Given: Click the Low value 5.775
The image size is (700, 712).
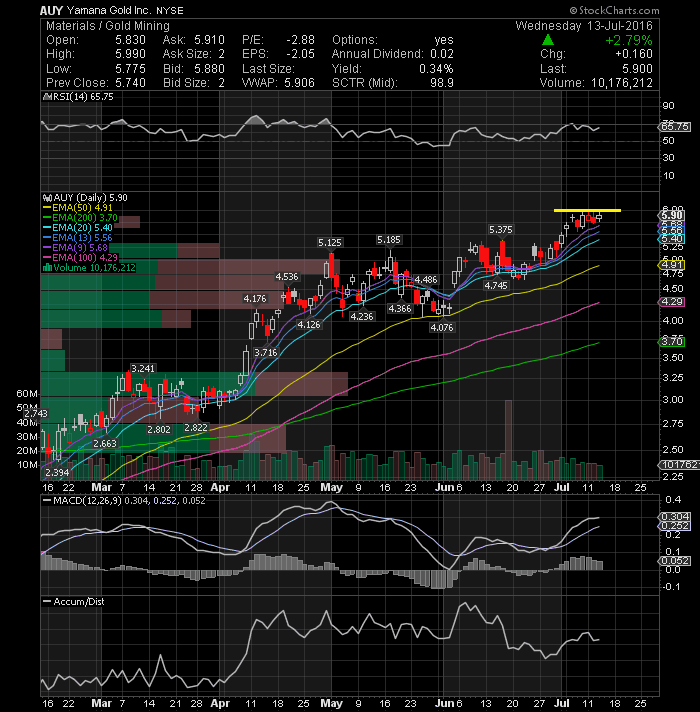Looking at the screenshot, I should pos(130,69).
